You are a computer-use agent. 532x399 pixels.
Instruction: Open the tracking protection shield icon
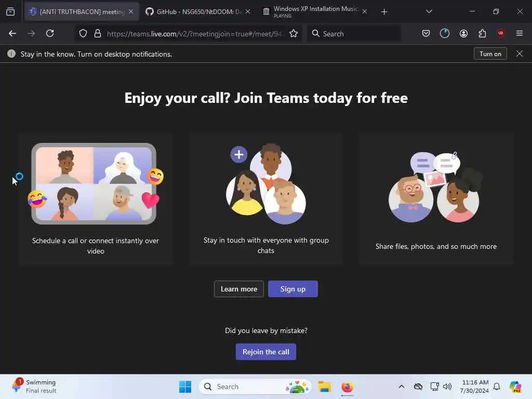click(83, 33)
